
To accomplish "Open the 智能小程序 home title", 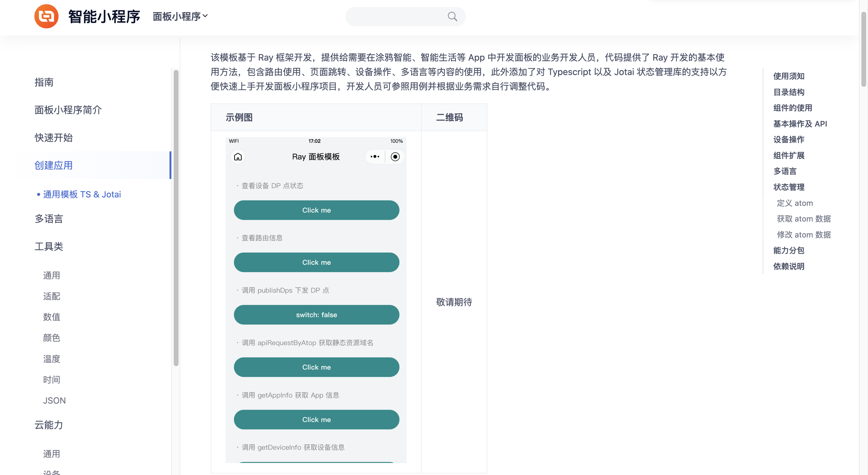I will coord(104,17).
